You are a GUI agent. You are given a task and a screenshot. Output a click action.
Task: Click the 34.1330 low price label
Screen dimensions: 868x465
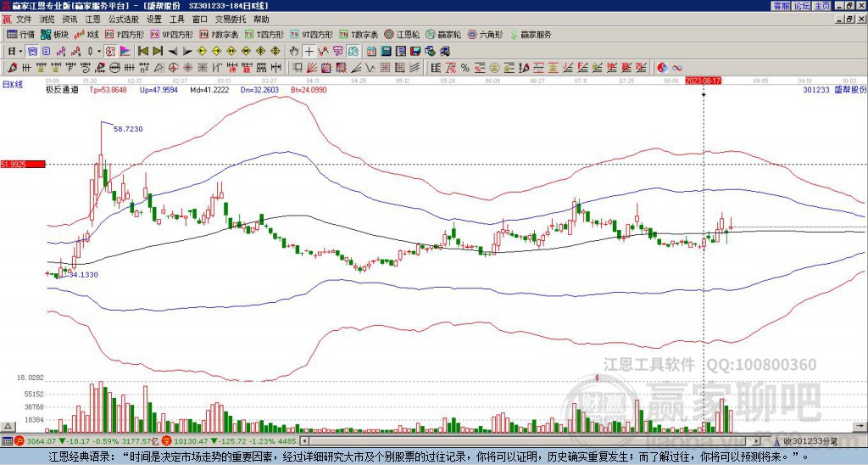pyautogui.click(x=83, y=274)
